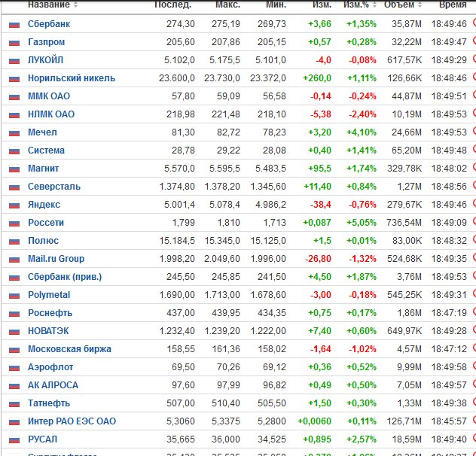Click the Russian flag icon beside ЛУКОЙЛ
This screenshot has height=456, width=476.
(x=14, y=61)
